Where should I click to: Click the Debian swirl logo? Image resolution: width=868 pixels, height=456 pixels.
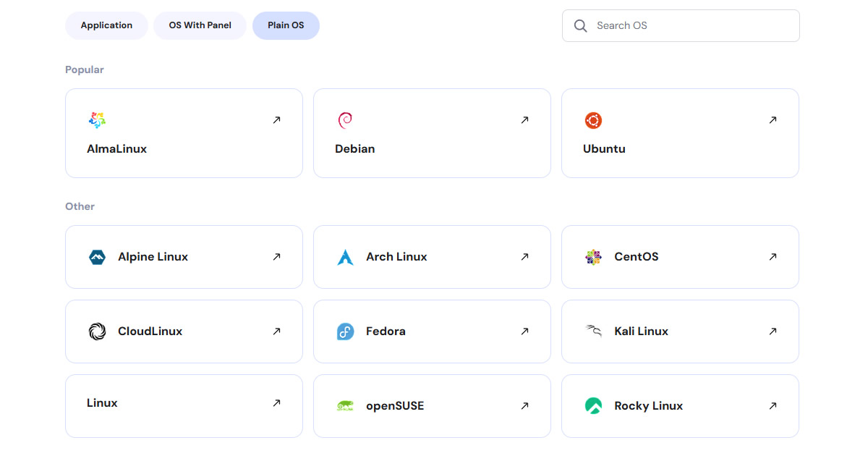click(345, 120)
